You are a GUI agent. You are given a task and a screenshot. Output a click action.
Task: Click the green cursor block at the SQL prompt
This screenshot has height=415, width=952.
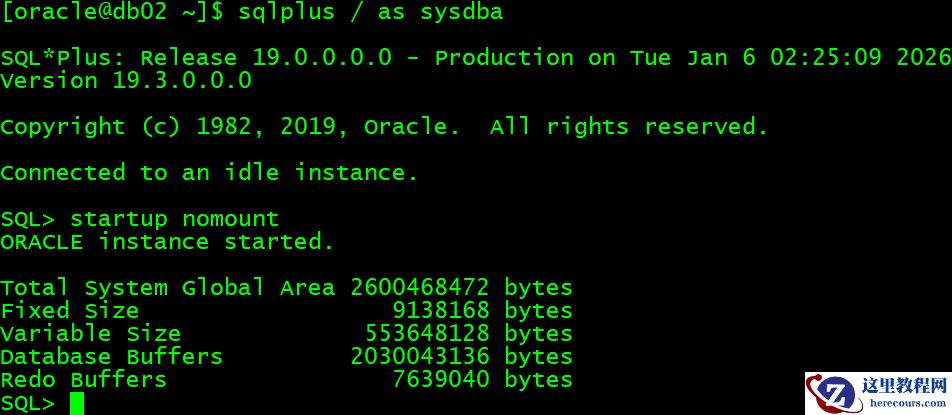[x=77, y=403]
